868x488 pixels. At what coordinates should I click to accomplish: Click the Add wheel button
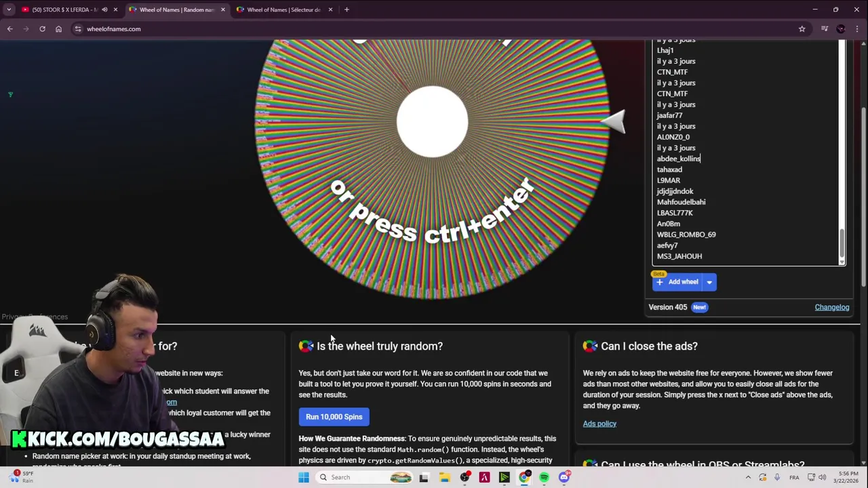pos(677,282)
